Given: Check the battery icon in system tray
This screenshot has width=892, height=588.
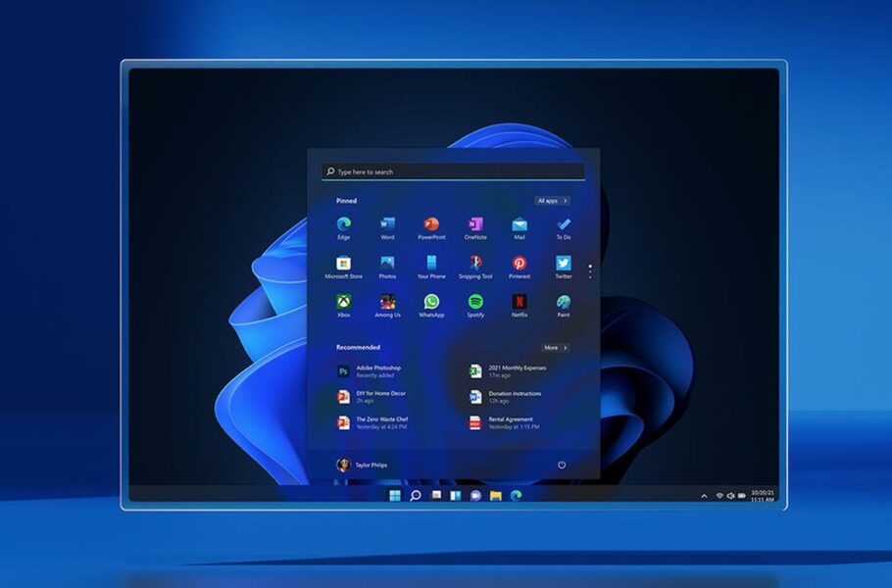Looking at the screenshot, I should (x=742, y=496).
